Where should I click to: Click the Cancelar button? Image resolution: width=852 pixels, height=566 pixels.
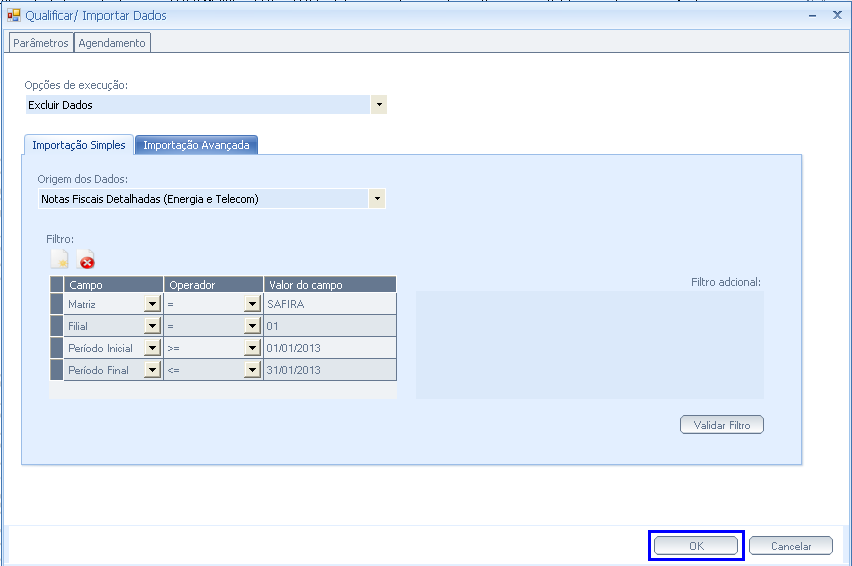tap(791, 546)
